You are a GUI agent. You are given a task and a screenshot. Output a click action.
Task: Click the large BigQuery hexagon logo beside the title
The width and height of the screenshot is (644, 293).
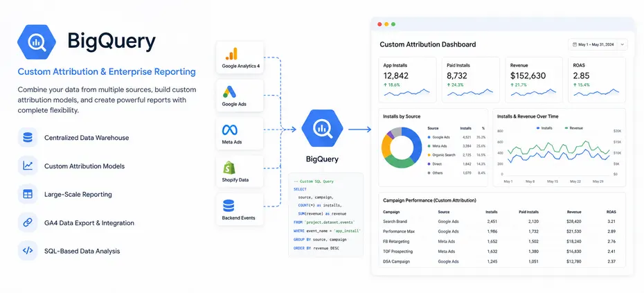[x=37, y=42]
